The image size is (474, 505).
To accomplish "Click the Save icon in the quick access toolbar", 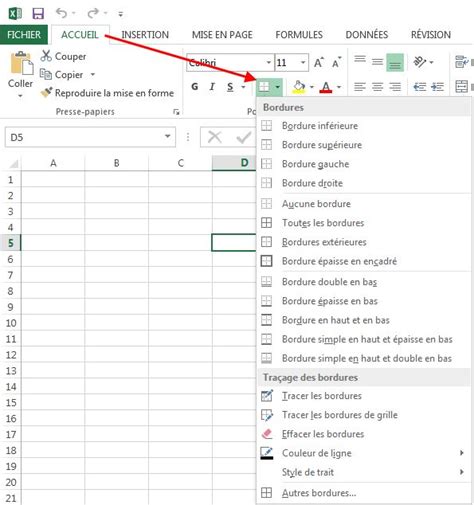I will pos(38,14).
